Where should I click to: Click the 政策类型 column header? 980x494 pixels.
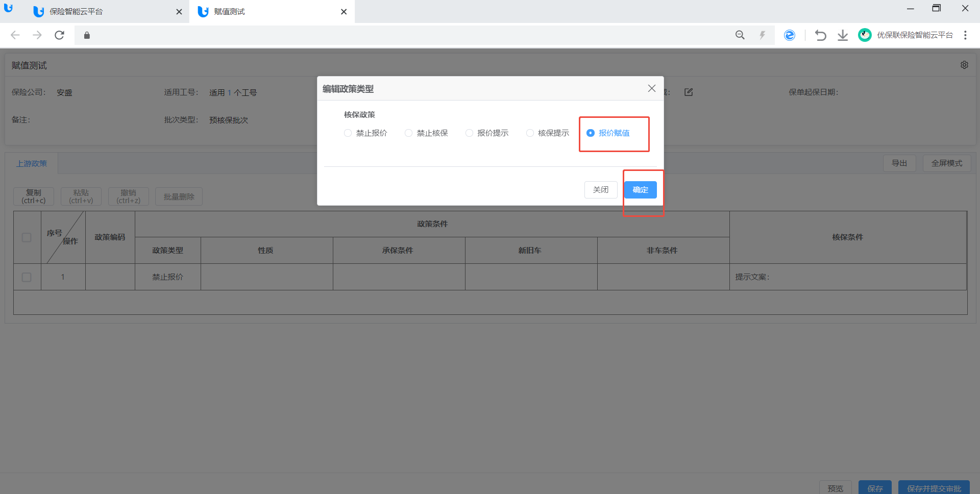[167, 251]
